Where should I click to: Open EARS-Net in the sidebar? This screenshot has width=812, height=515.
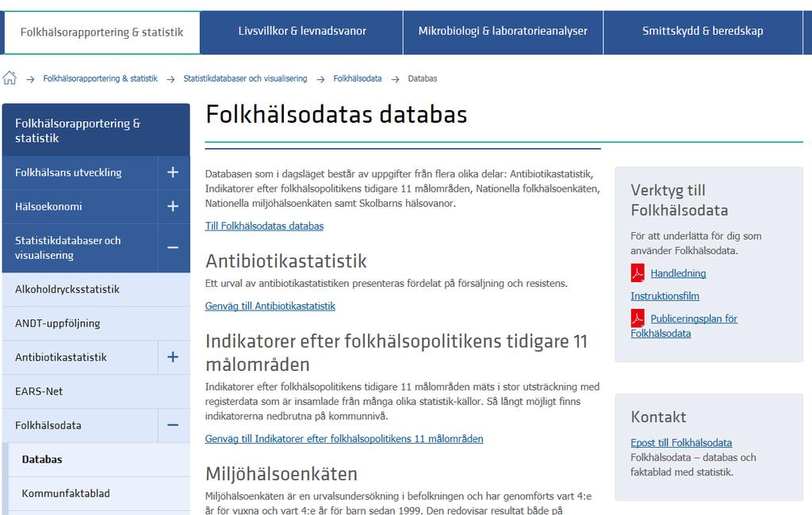[x=96, y=391]
